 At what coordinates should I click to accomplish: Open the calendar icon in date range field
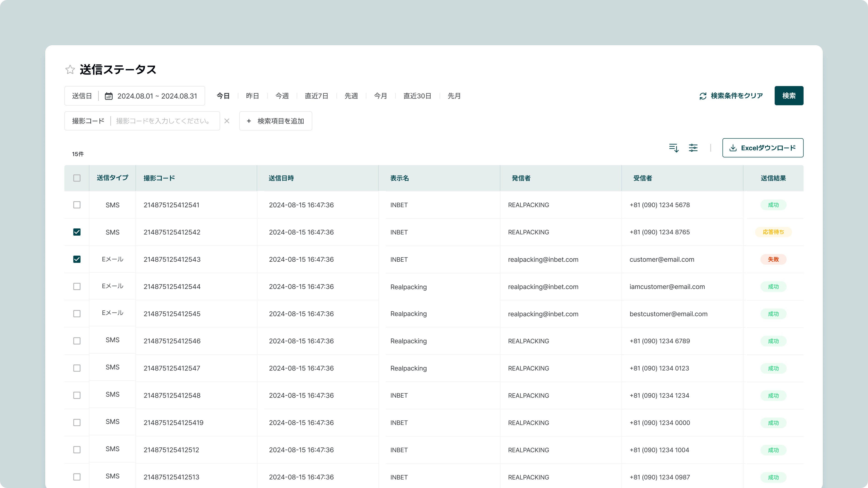click(108, 96)
